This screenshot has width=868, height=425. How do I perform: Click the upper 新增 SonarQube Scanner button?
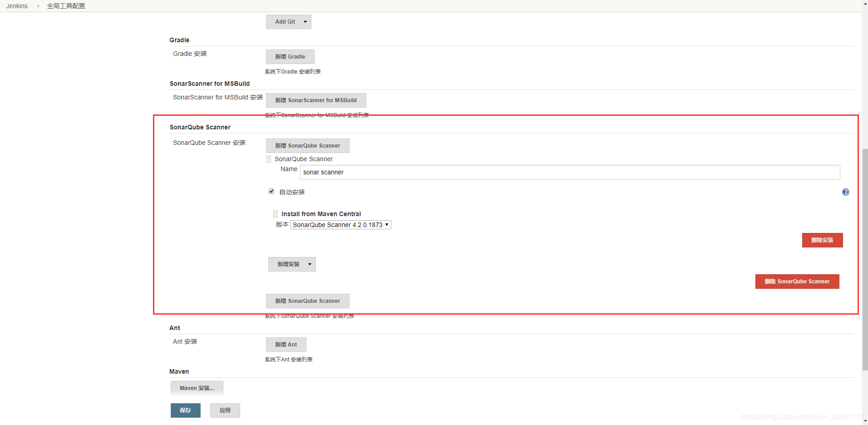[x=308, y=146]
